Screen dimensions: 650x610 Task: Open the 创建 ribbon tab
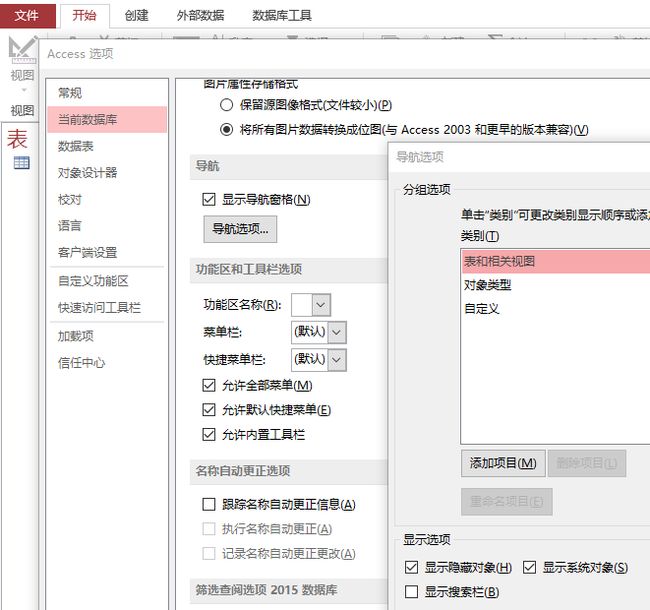136,16
